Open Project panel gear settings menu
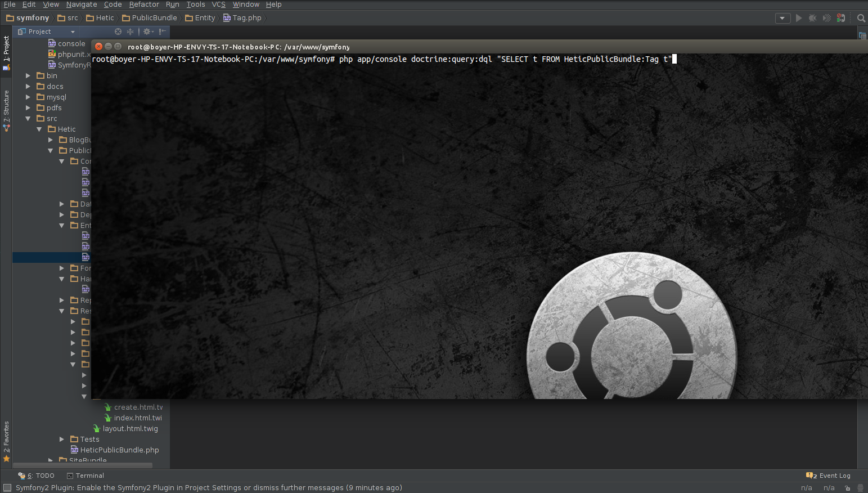Viewport: 868px width, 493px height. (x=148, y=32)
